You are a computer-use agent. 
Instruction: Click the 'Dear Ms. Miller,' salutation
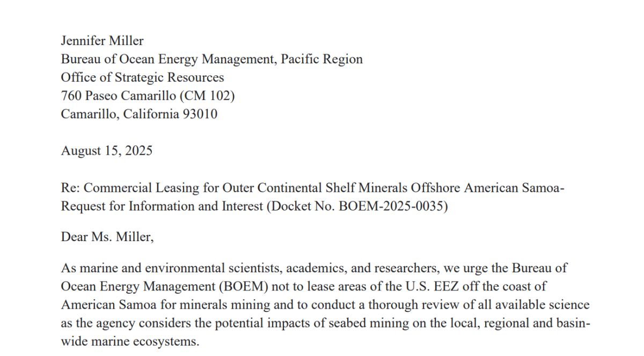tap(107, 236)
